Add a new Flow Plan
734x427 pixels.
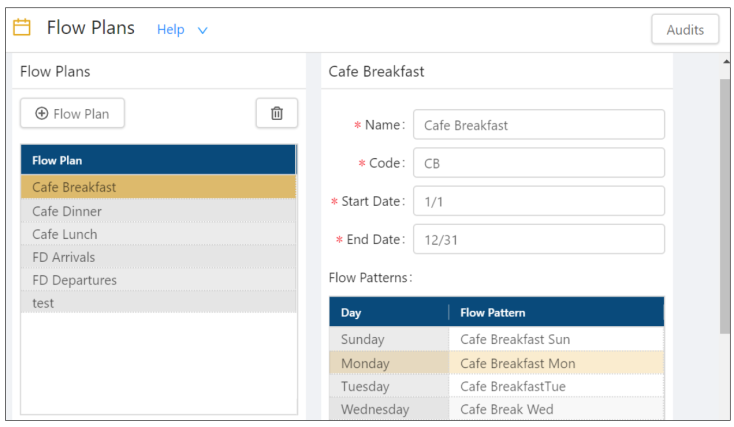pos(72,114)
